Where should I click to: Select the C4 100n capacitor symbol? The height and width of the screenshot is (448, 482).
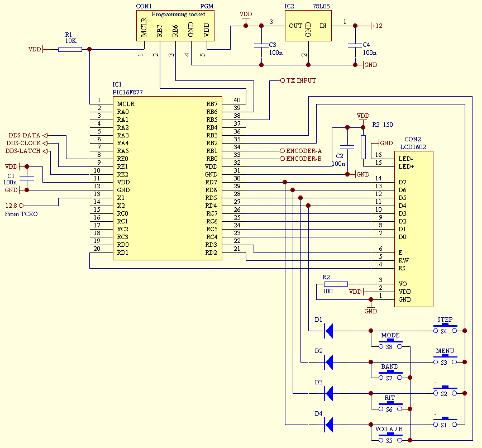tap(354, 44)
